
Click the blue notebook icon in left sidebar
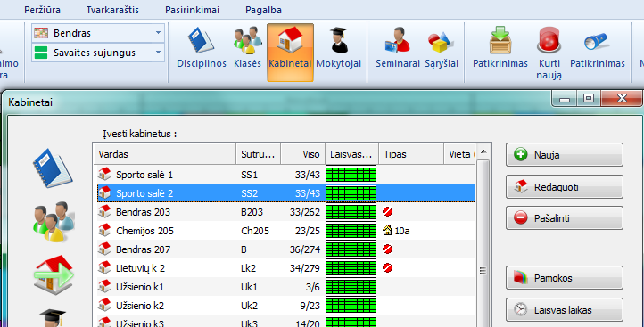(x=53, y=168)
